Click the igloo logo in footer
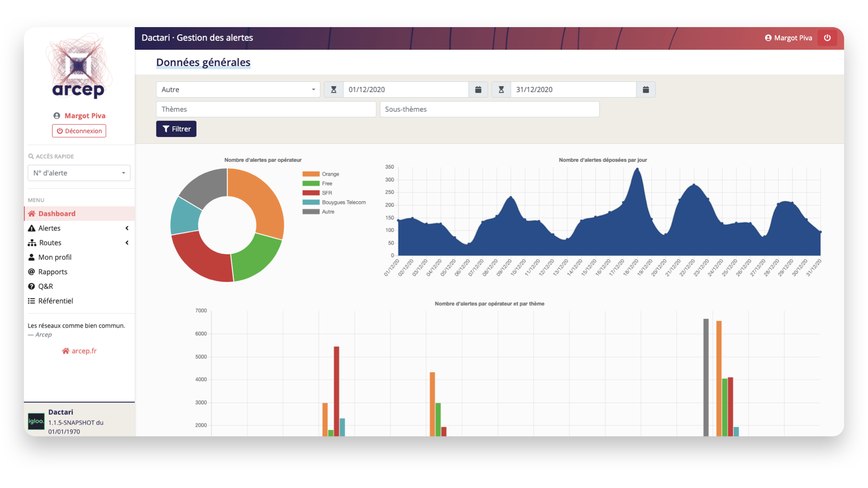The width and height of the screenshot is (868, 488). (x=36, y=421)
